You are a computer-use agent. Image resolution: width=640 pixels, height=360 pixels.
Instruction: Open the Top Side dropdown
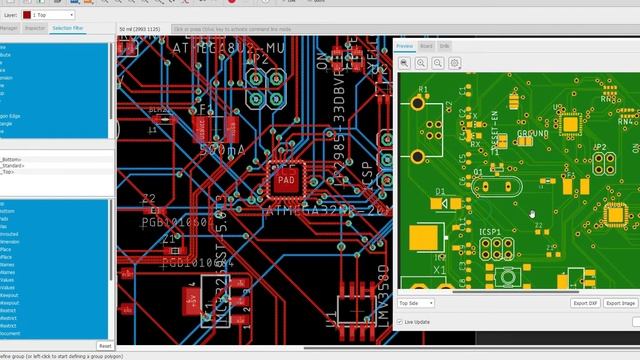416,303
